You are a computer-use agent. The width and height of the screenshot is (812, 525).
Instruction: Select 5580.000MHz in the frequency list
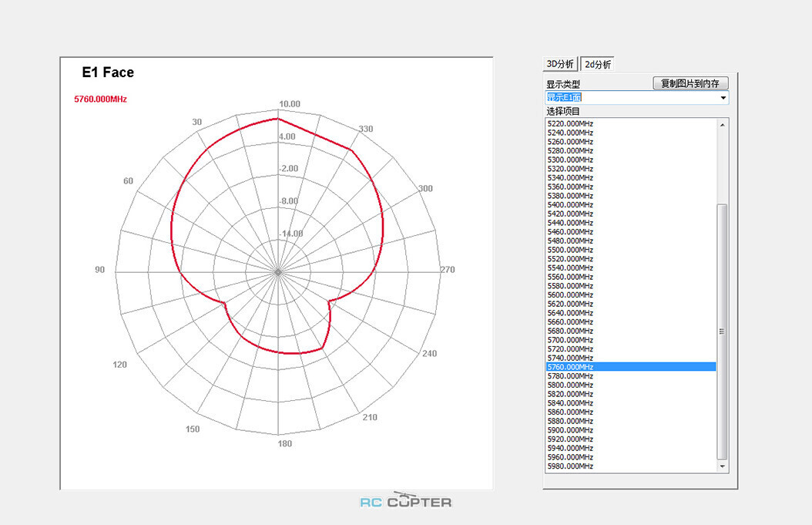tap(631, 286)
